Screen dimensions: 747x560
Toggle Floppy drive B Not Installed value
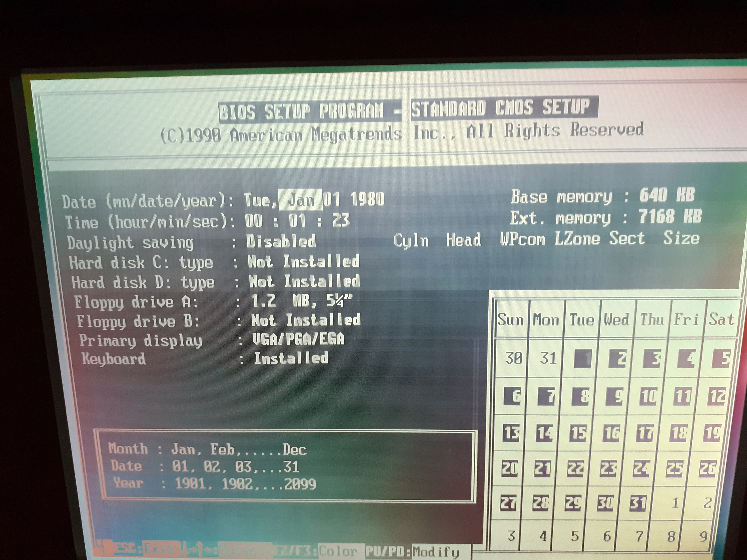306,320
